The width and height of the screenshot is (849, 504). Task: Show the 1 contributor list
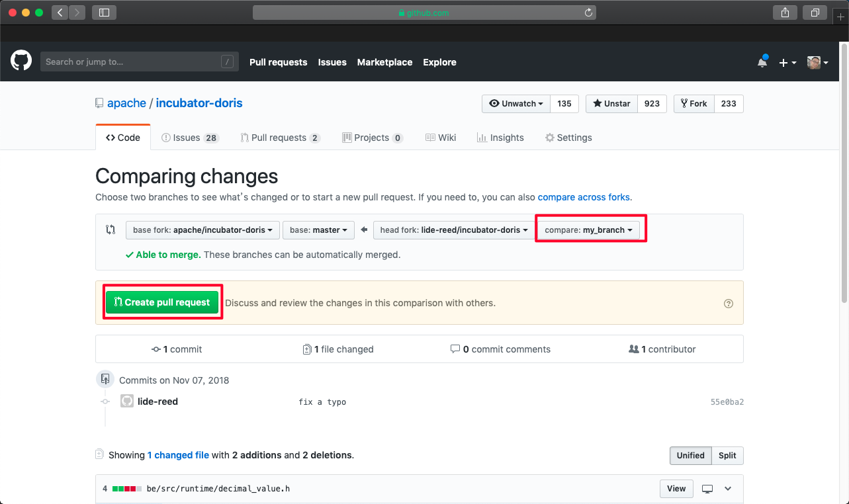pyautogui.click(x=662, y=349)
